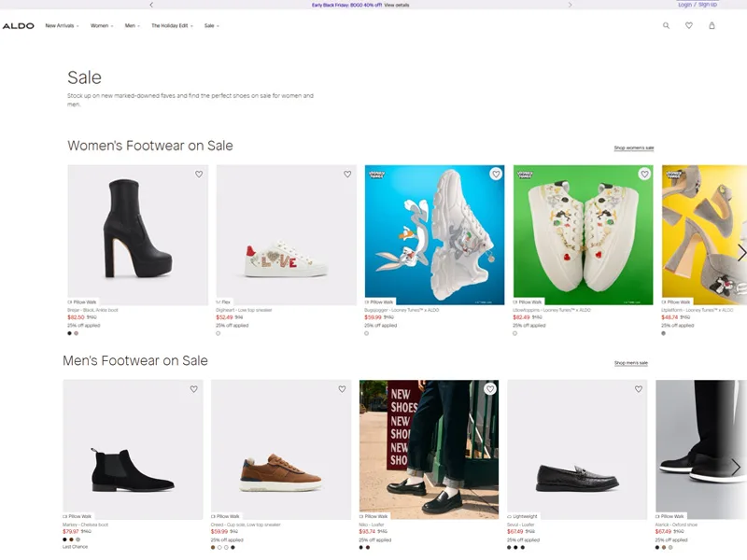Open Sevul black loafer image
The width and height of the screenshot is (747, 560).
pos(577,450)
